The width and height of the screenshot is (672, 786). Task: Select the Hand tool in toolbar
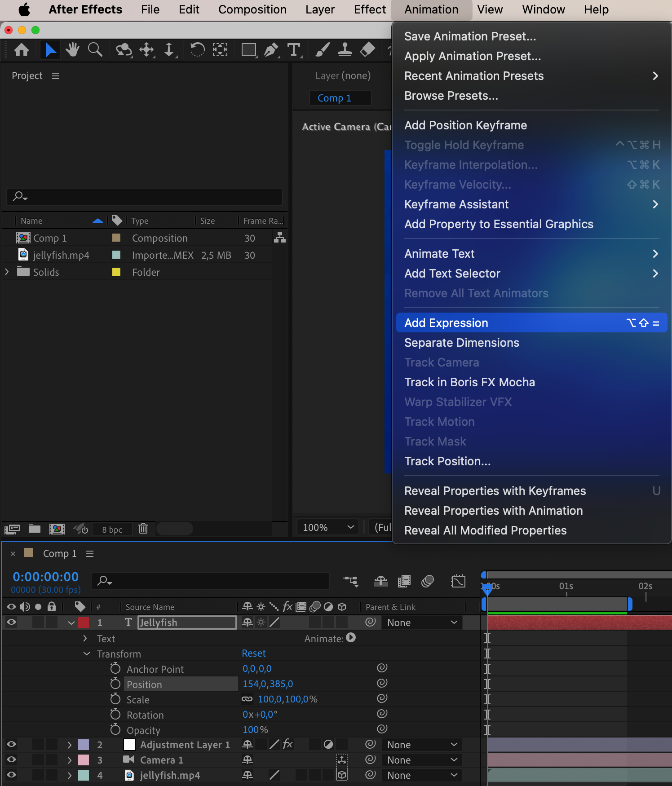[x=72, y=50]
